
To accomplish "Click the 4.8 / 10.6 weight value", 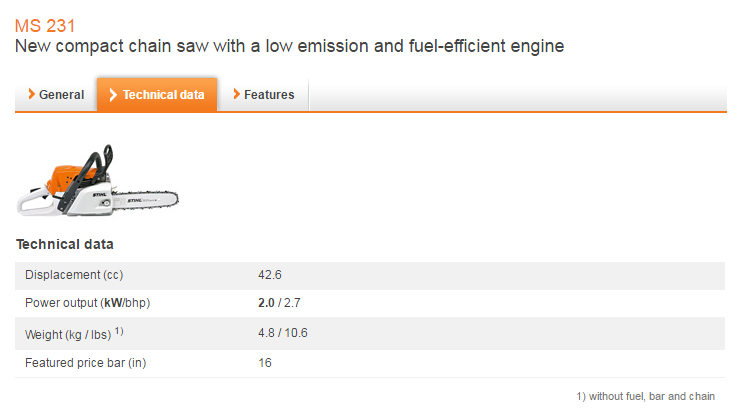I will (x=283, y=333).
